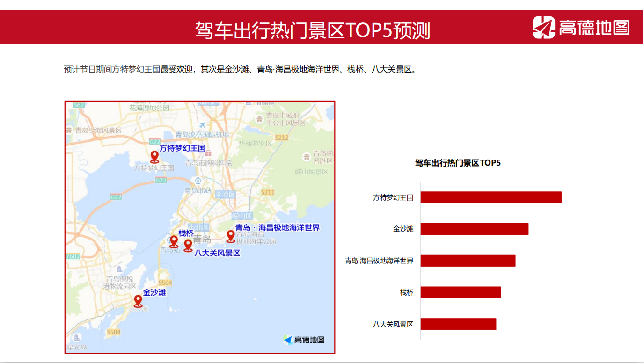Click the 八大关风景区 map pin
The width and height of the screenshot is (644, 363).
pyautogui.click(x=188, y=246)
